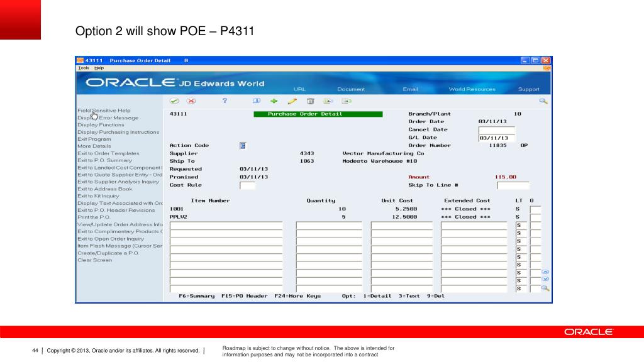Choose Exit Program from side menu
This screenshot has height=362, width=644.
tap(94, 139)
